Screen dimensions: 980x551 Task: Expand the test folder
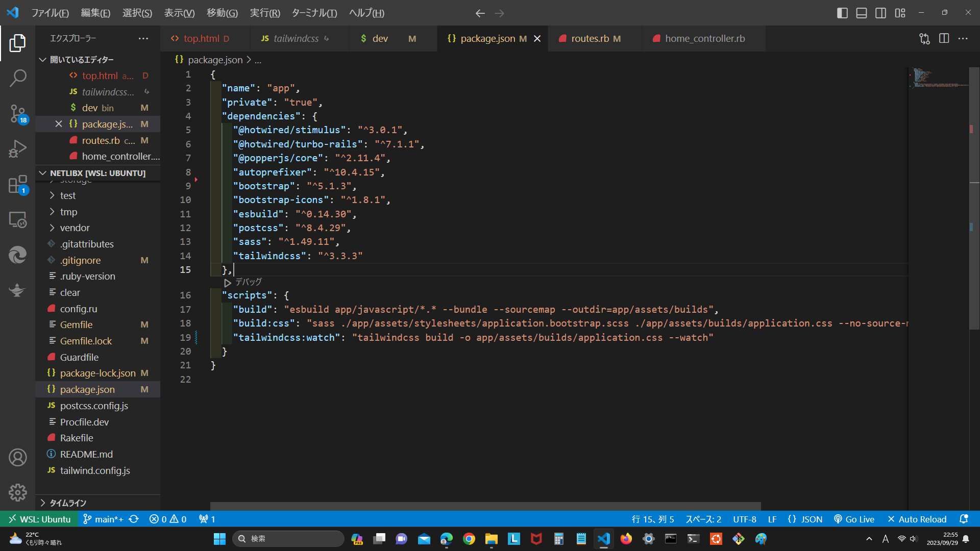[97, 195]
